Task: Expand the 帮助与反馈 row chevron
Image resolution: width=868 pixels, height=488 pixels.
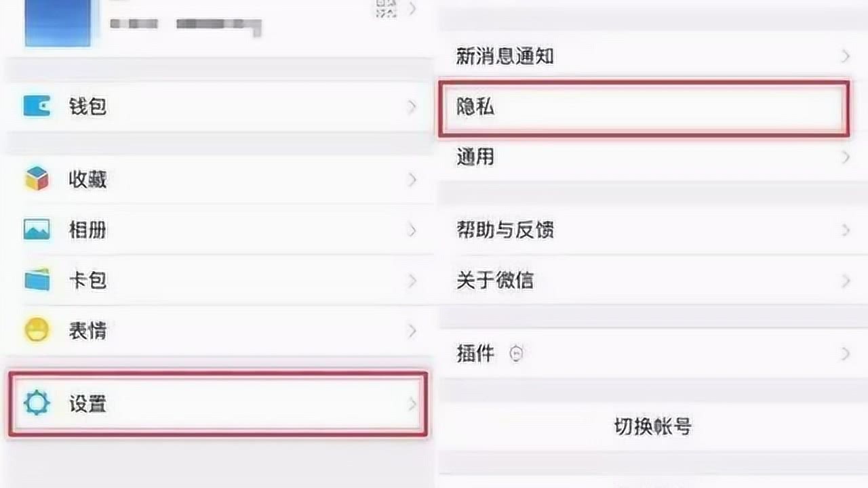Action: (x=845, y=230)
